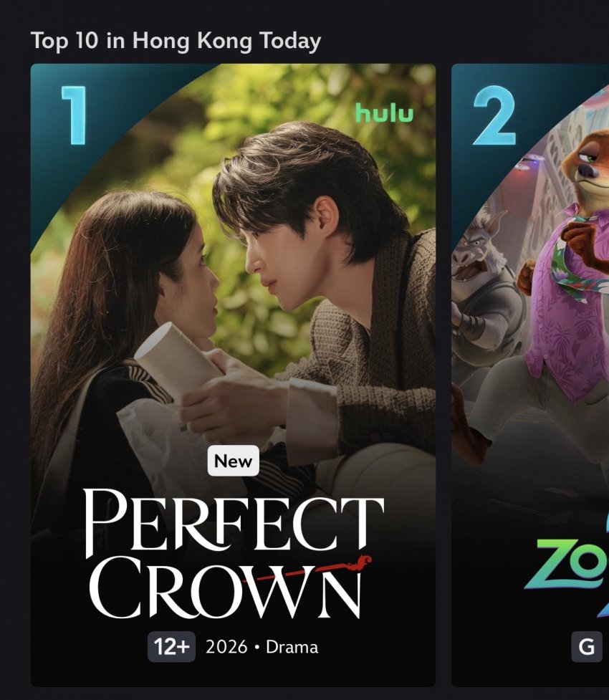Click the rank number 1 badge
609x700 pixels.
pyautogui.click(x=74, y=115)
